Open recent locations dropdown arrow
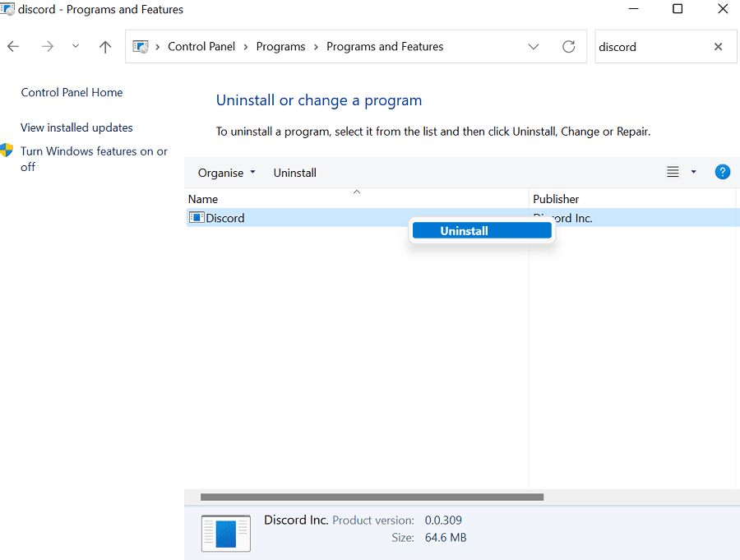This screenshot has width=740, height=560. [x=76, y=47]
